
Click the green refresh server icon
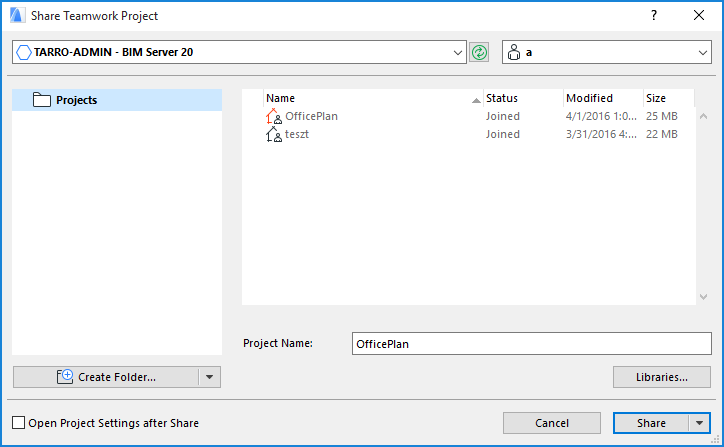click(480, 52)
